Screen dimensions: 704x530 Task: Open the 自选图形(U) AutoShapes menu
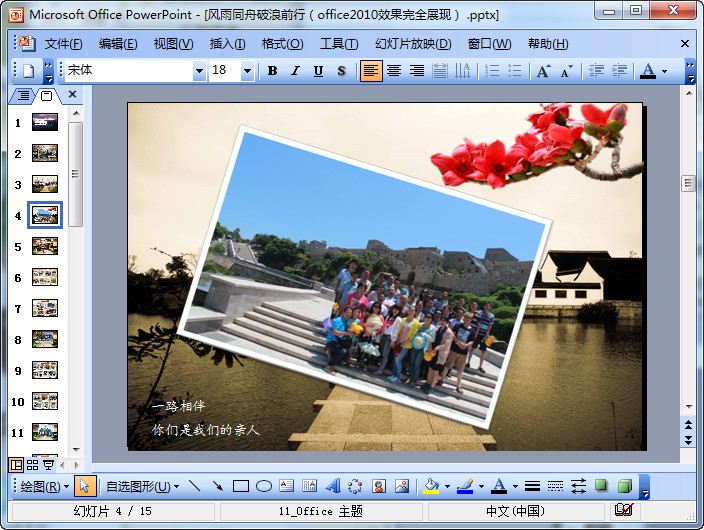point(143,486)
